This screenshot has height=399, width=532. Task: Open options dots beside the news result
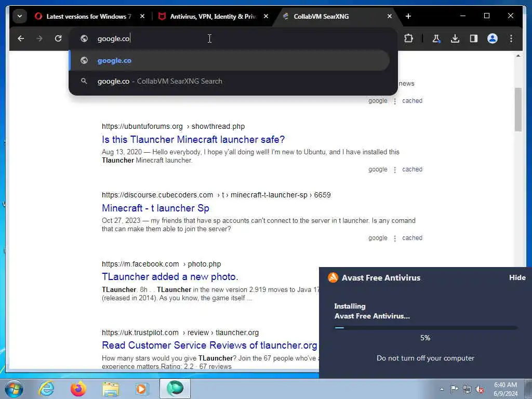[x=395, y=101]
